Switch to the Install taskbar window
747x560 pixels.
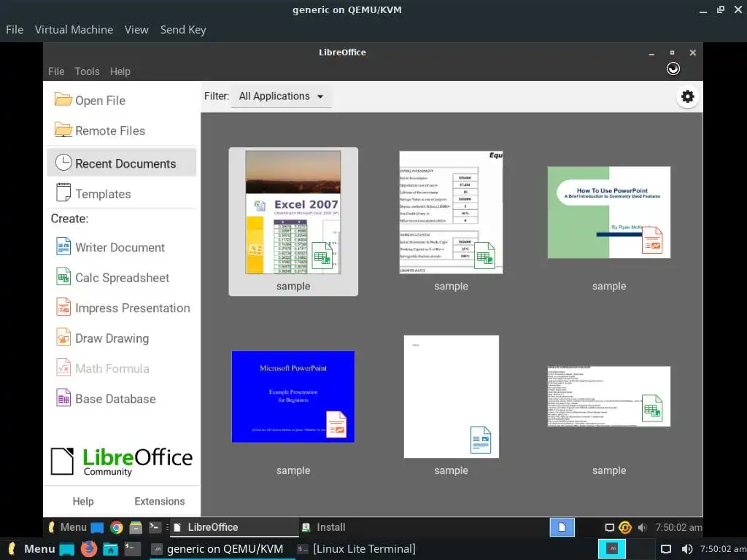[325, 527]
